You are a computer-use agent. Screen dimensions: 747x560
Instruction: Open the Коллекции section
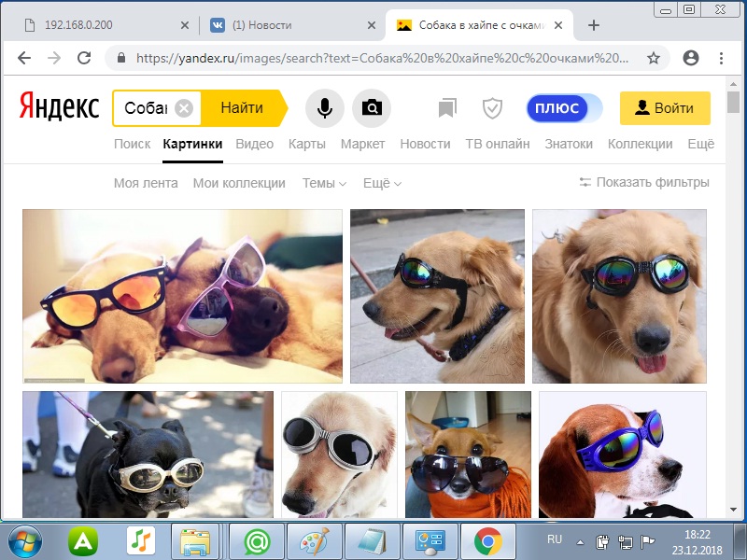640,144
